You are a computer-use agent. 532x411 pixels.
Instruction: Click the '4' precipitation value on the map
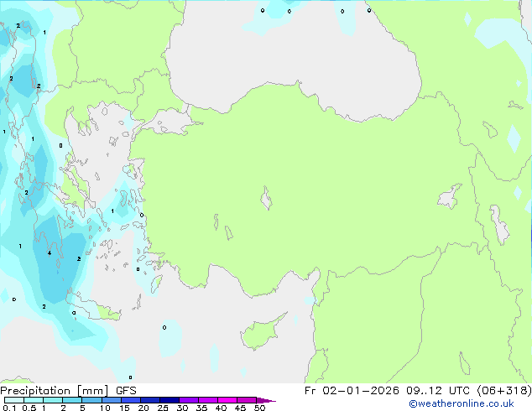[50, 253]
